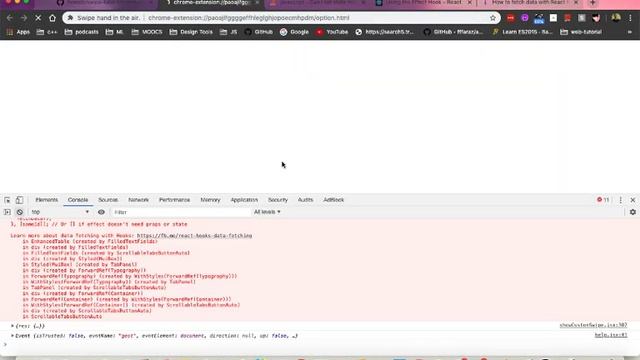640x360 pixels.
Task: Switch to the Security panel
Action: (278, 200)
